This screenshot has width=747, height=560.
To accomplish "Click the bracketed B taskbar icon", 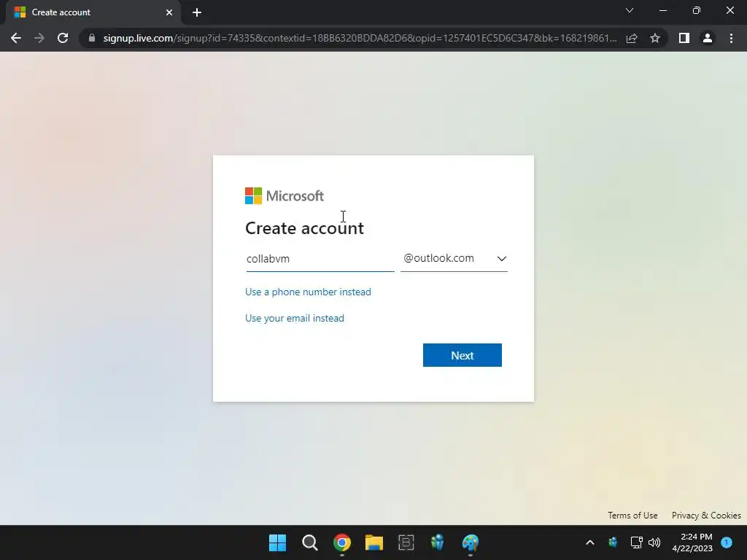I will [x=406, y=542].
